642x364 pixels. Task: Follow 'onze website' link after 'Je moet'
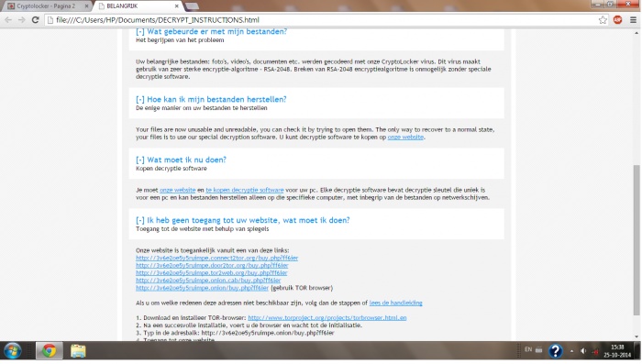click(x=177, y=190)
